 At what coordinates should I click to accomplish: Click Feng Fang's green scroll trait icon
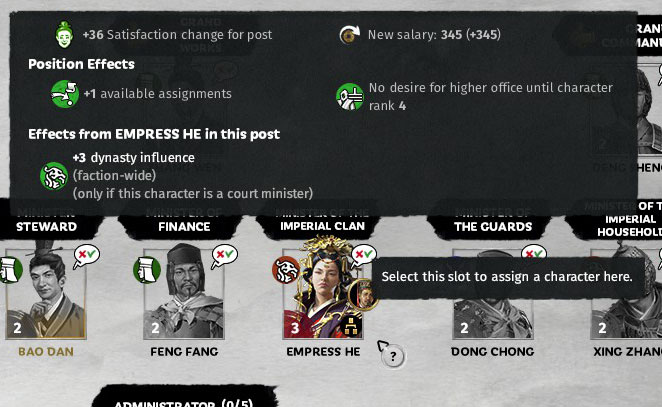(x=147, y=270)
